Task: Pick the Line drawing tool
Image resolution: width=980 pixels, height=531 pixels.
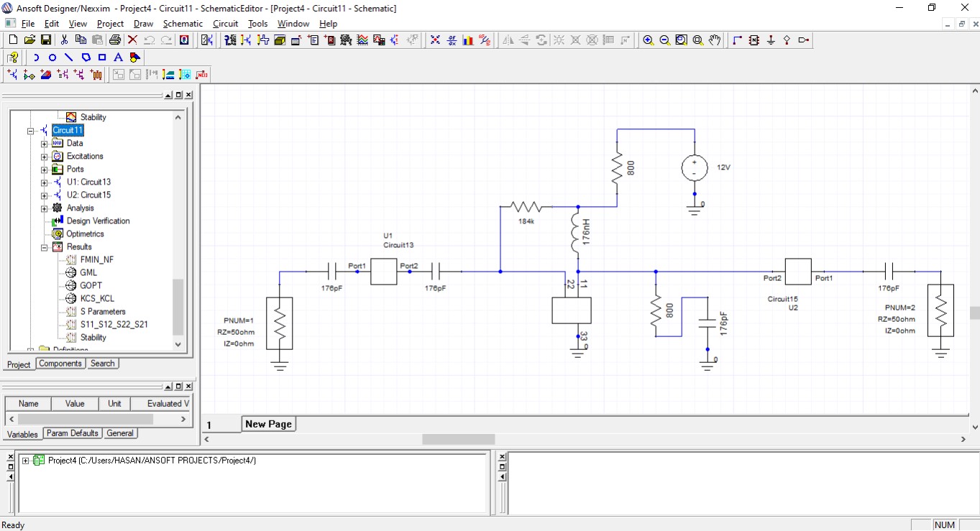Action: point(69,57)
